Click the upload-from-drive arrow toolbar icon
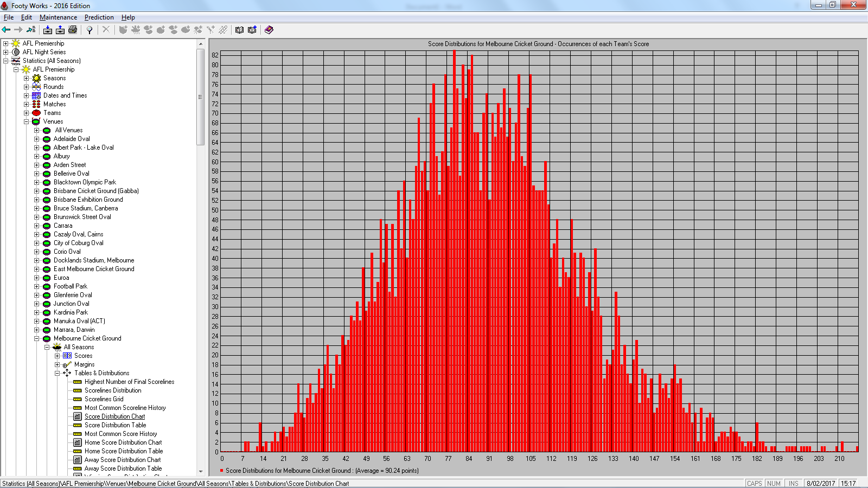 [x=60, y=30]
